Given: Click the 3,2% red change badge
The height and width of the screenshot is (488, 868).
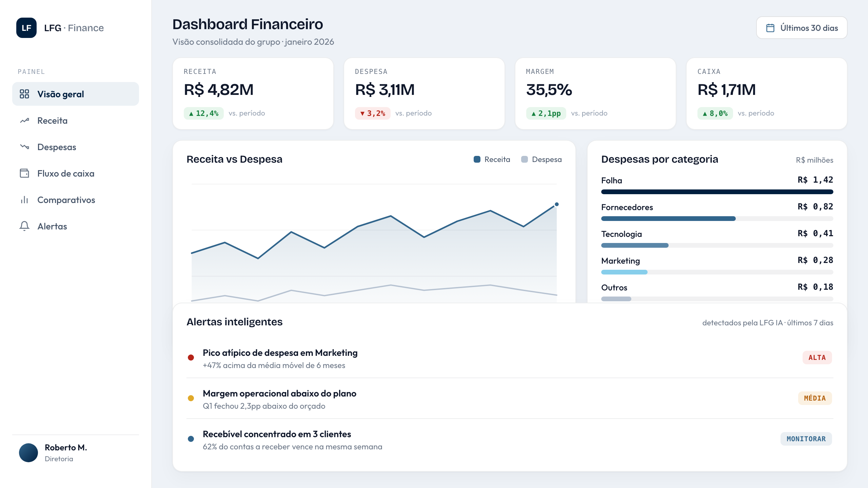Looking at the screenshot, I should (373, 113).
